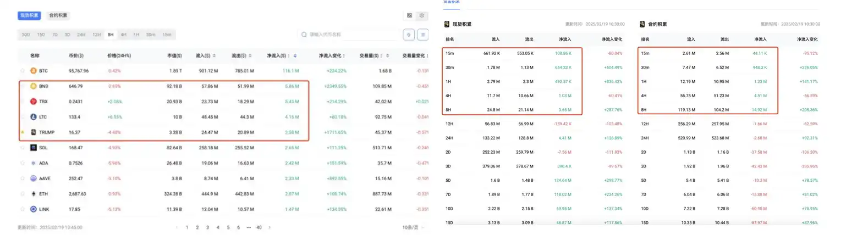The image size is (868, 235).
Task: Open the 10 per page dropdown
Action: click(x=414, y=227)
